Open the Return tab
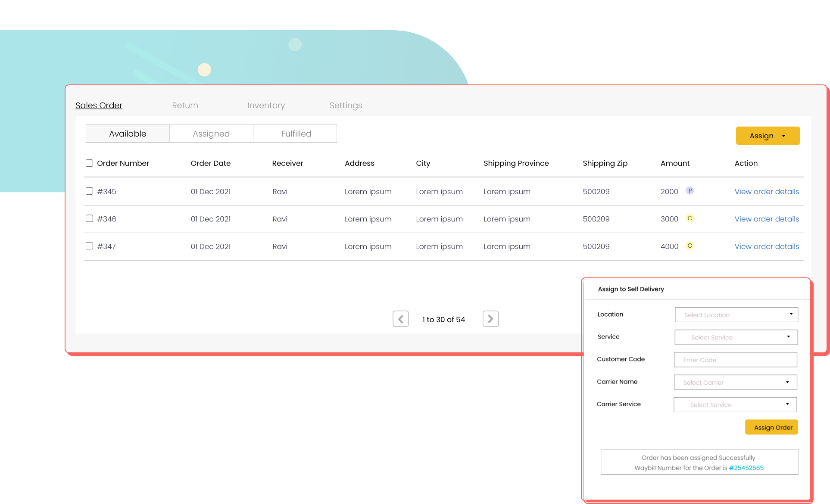Viewport: 830px width, 504px height. (185, 105)
